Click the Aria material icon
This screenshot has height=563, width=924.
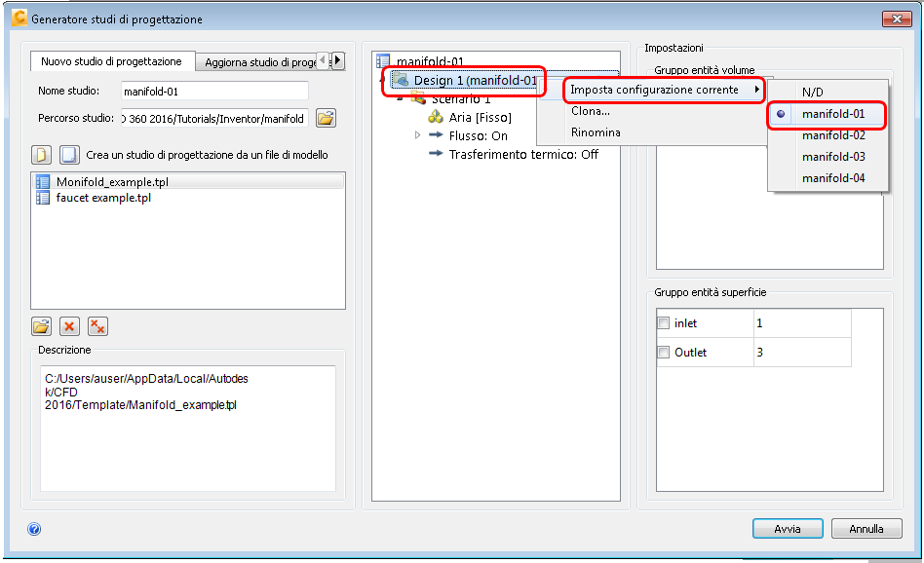(x=436, y=117)
